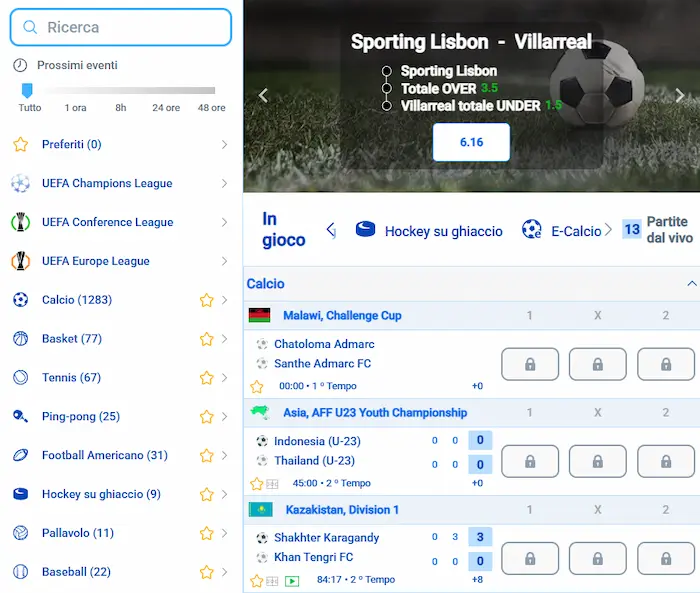Favorite Pallavolo with its star

[206, 533]
